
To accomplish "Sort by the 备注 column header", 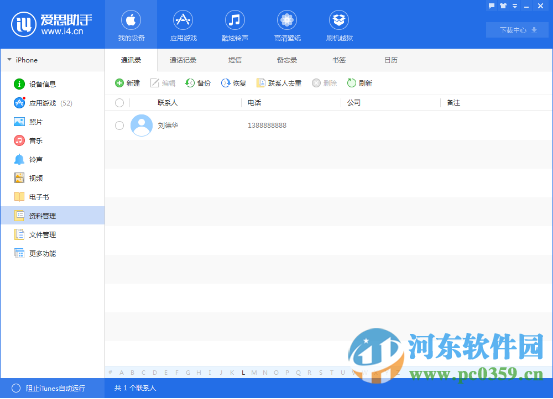I will coord(453,103).
